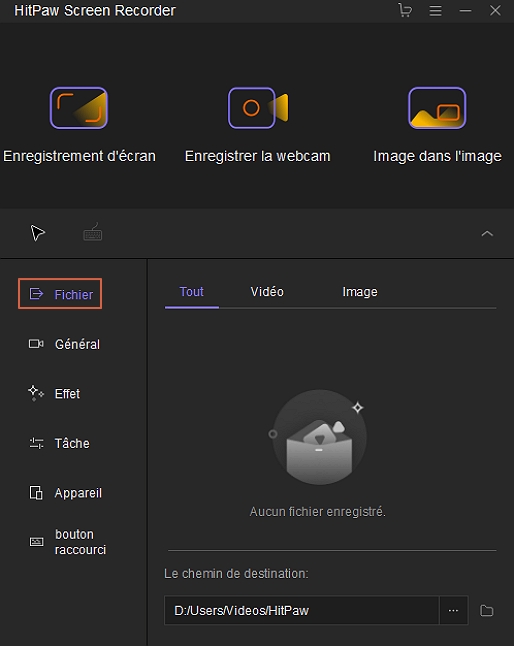
Task: Launch Enregistrer la webcam mode
Action: (x=258, y=126)
